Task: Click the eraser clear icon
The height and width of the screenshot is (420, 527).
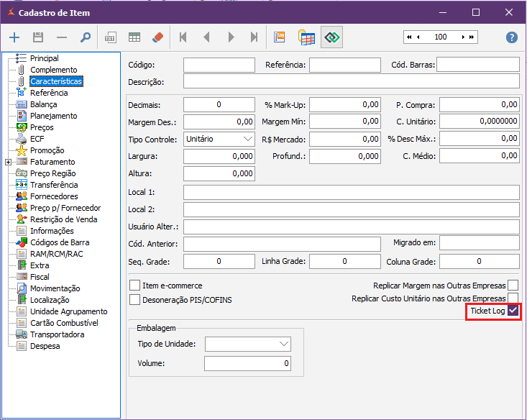Action: [159, 37]
